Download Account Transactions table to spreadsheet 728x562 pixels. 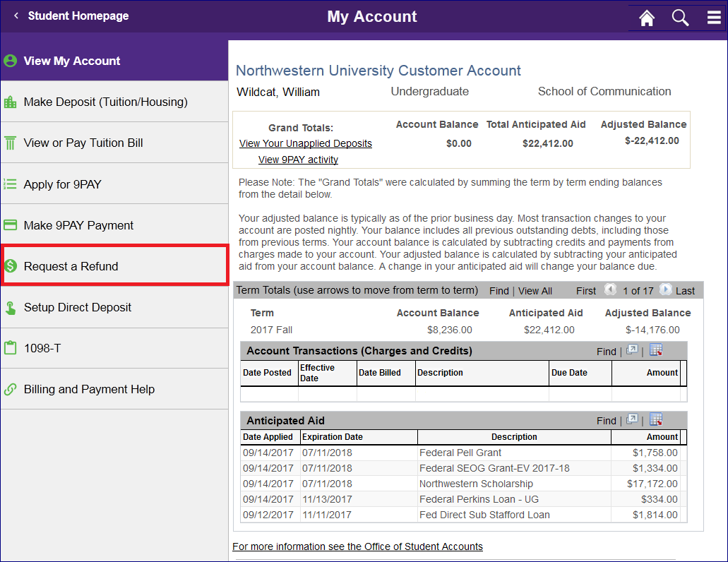[x=655, y=349]
